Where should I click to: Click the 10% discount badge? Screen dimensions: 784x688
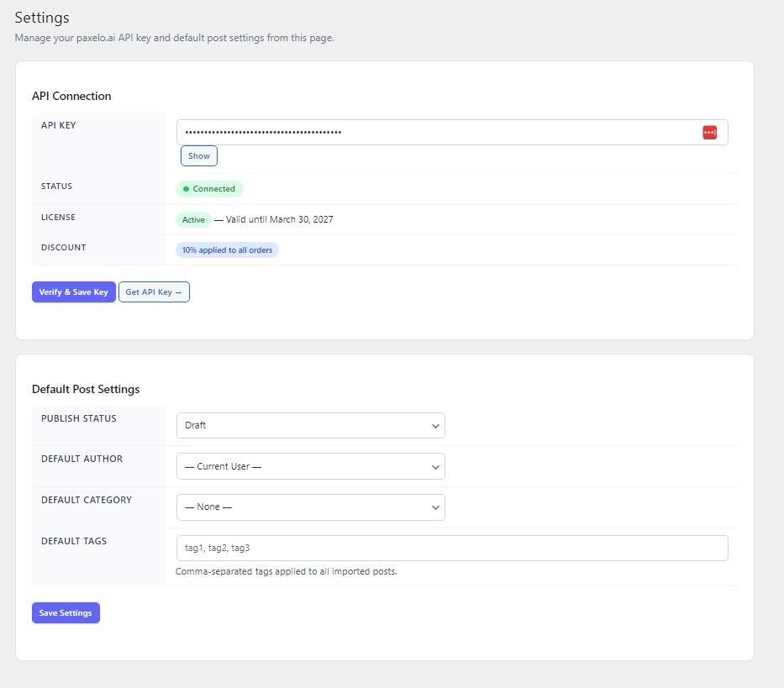pyautogui.click(x=227, y=249)
